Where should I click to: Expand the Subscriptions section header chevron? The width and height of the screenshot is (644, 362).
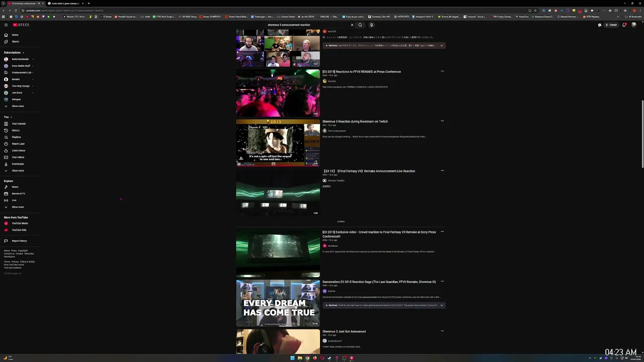(x=23, y=52)
